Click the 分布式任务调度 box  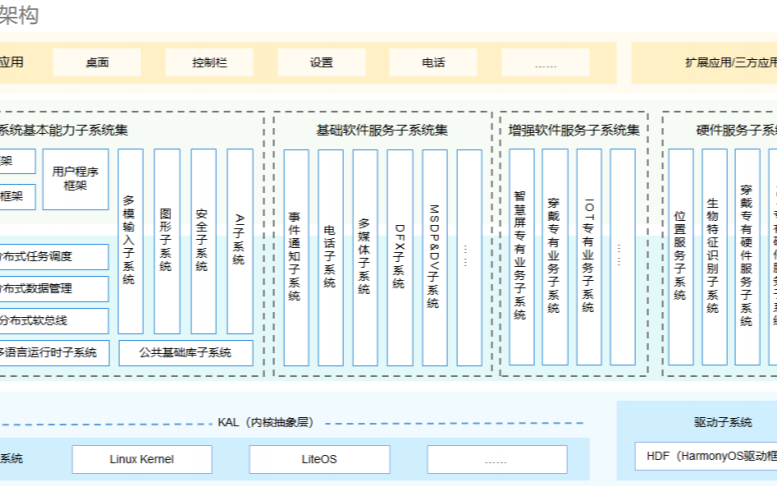[x=54, y=257]
